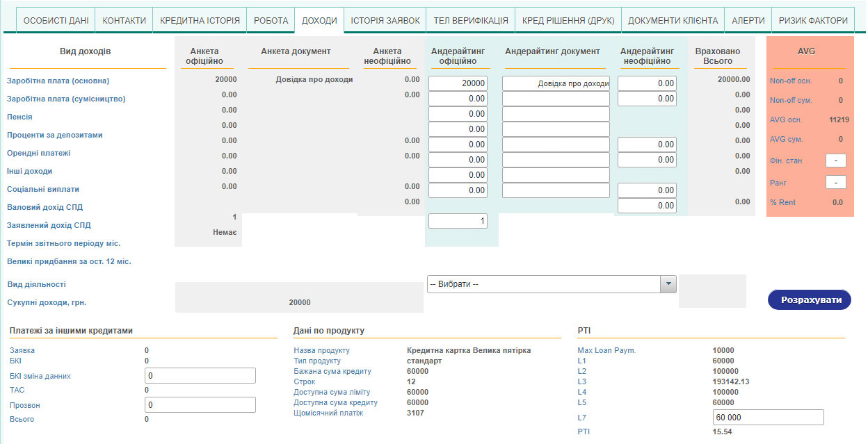Click the Заявлений дохід СПД field with 1
The height and width of the screenshot is (444, 868).
(x=458, y=221)
